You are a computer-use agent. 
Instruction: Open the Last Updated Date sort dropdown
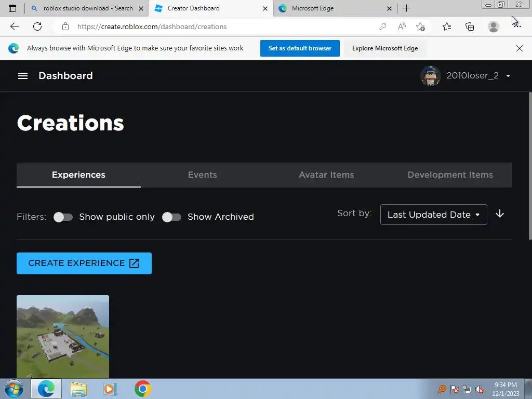[434, 215]
